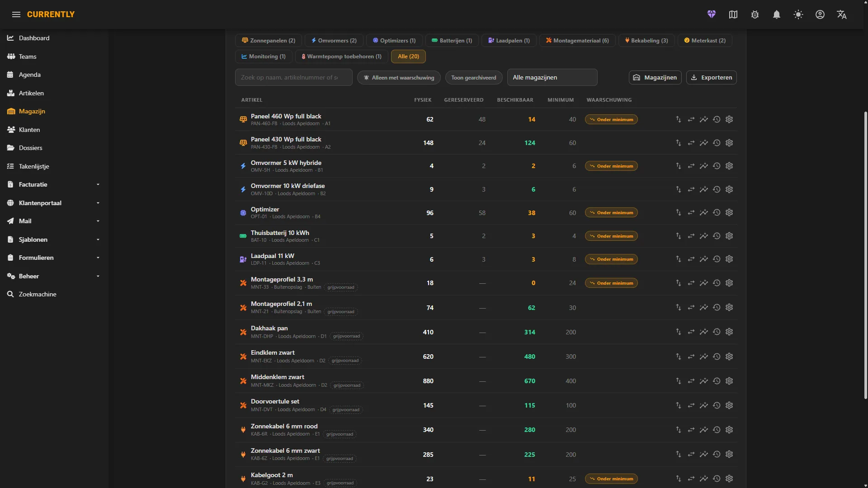The width and height of the screenshot is (868, 488).
Task: Click the page vertical scrollbar
Action: [x=865, y=255]
